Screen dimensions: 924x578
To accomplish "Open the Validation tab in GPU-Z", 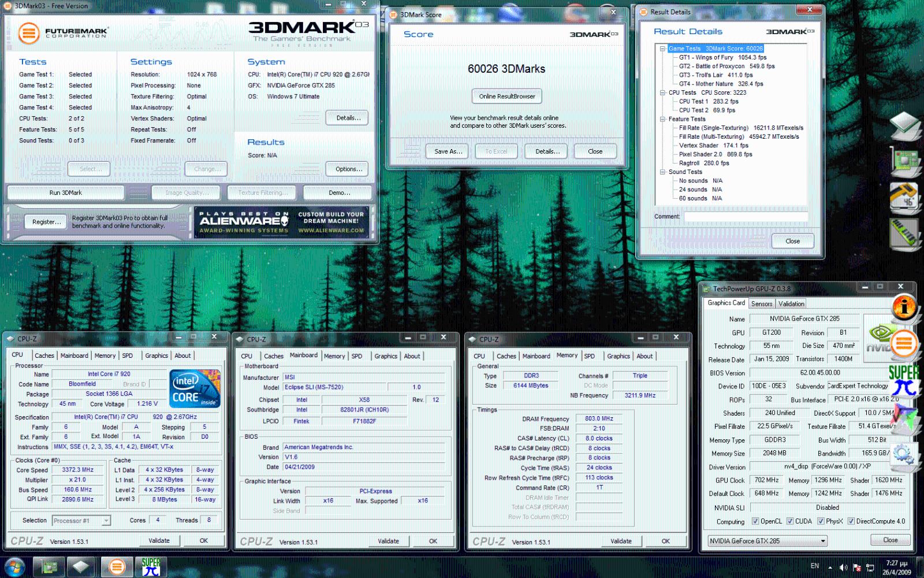I will coord(791,303).
